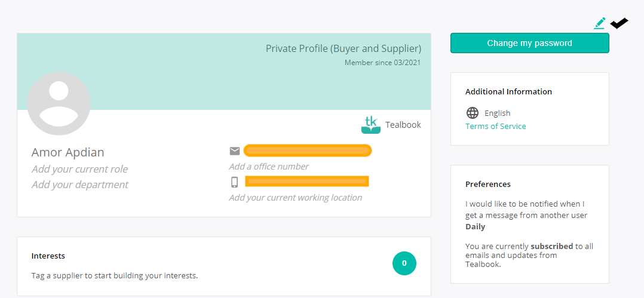
Task: Click the highlighted email address field
Action: 308,150
